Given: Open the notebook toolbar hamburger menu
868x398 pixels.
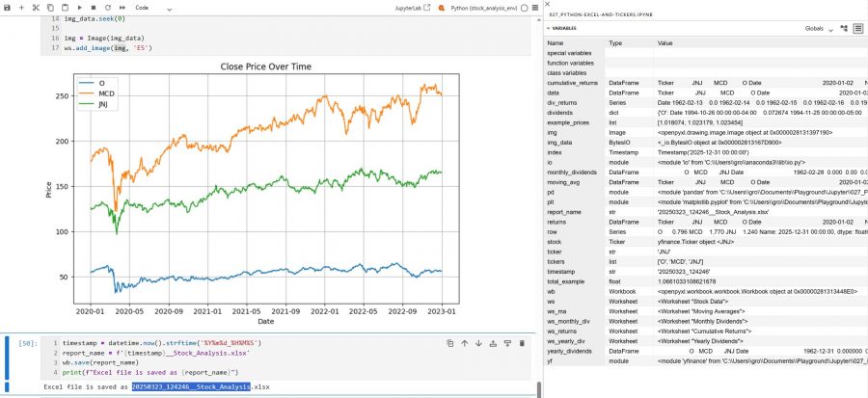Looking at the screenshot, I should (x=534, y=9).
